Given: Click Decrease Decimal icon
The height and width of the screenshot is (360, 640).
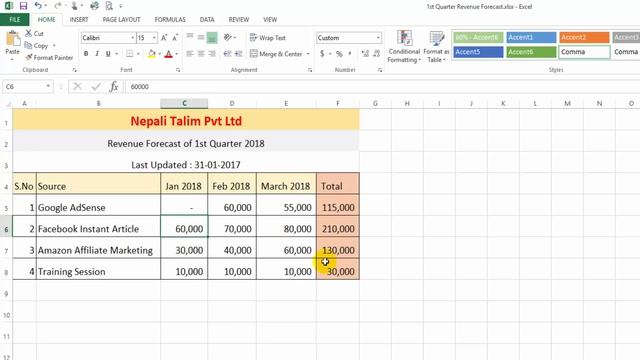Looking at the screenshot, I should (x=376, y=54).
